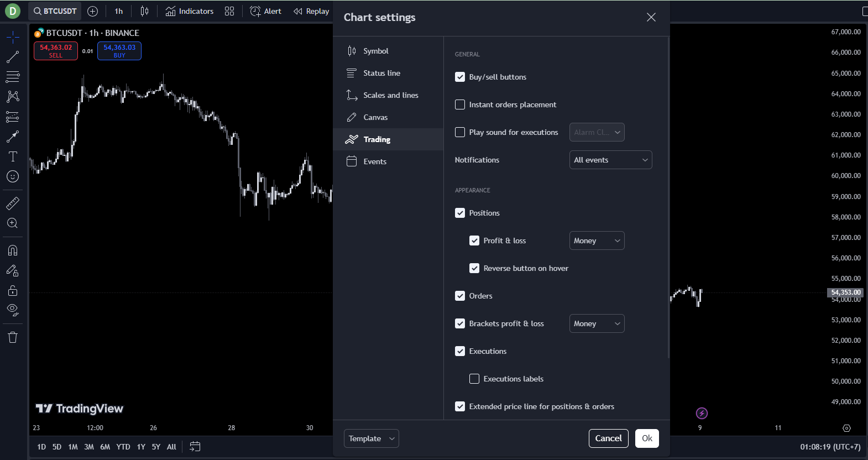The height and width of the screenshot is (460, 868).
Task: Click the 54,353.00 current price label
Action: (x=846, y=292)
